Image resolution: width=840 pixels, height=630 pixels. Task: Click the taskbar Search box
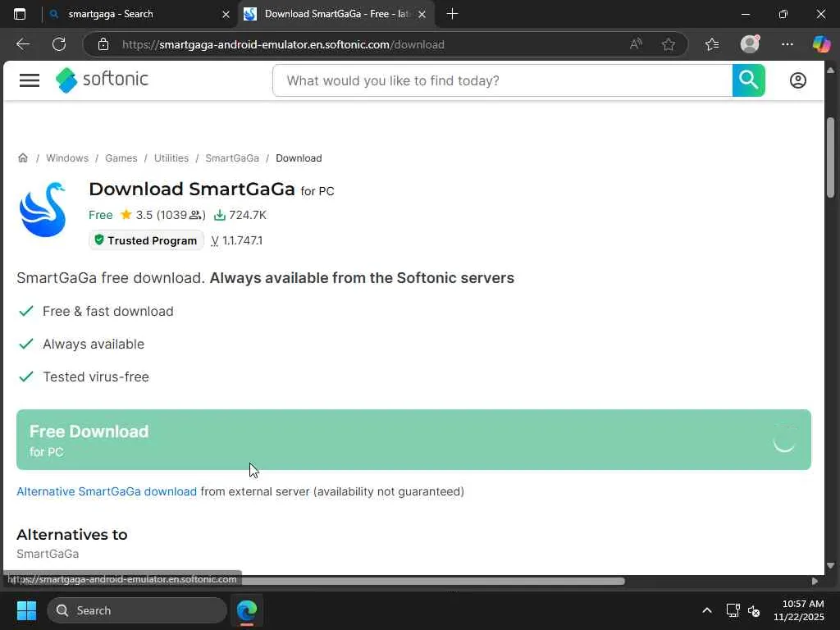137,610
